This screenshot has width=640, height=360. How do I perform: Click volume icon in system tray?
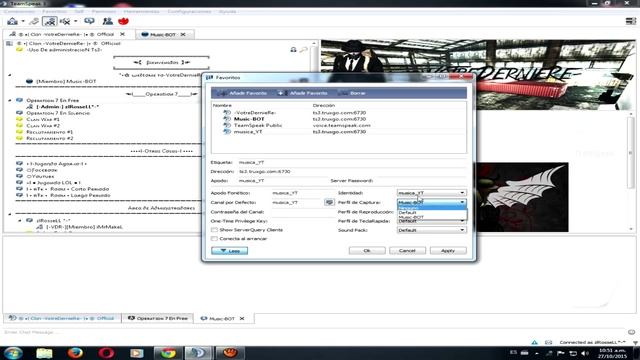click(x=584, y=353)
